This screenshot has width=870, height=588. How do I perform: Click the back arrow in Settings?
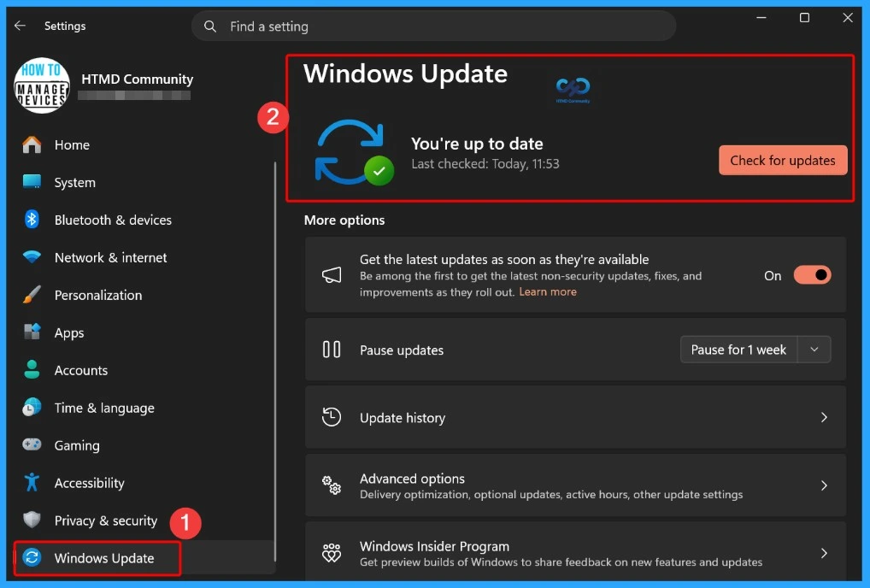click(19, 26)
